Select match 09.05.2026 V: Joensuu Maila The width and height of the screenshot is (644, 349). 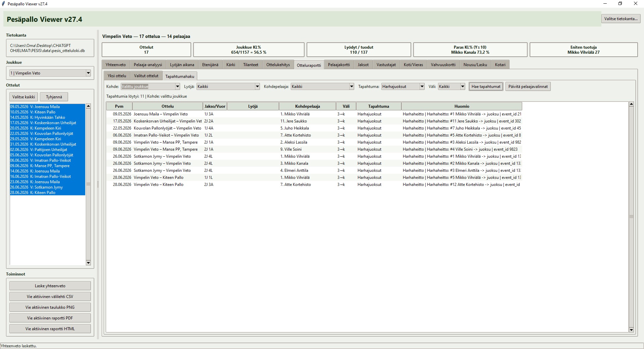click(48, 107)
